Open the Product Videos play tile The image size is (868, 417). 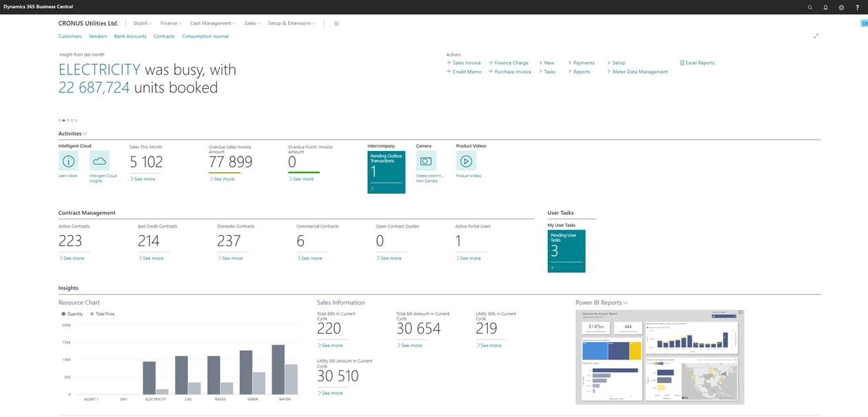coord(466,161)
